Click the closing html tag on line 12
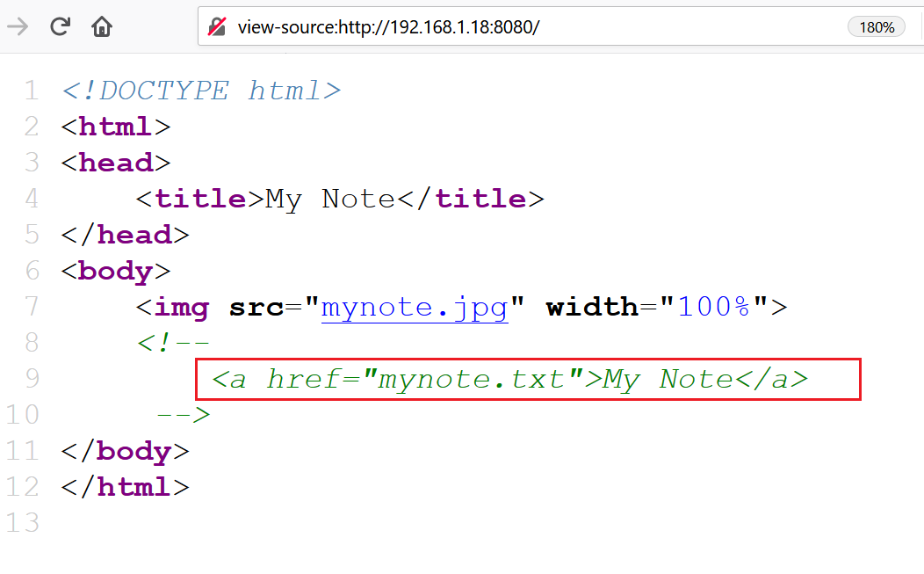924x574 pixels. click(125, 487)
